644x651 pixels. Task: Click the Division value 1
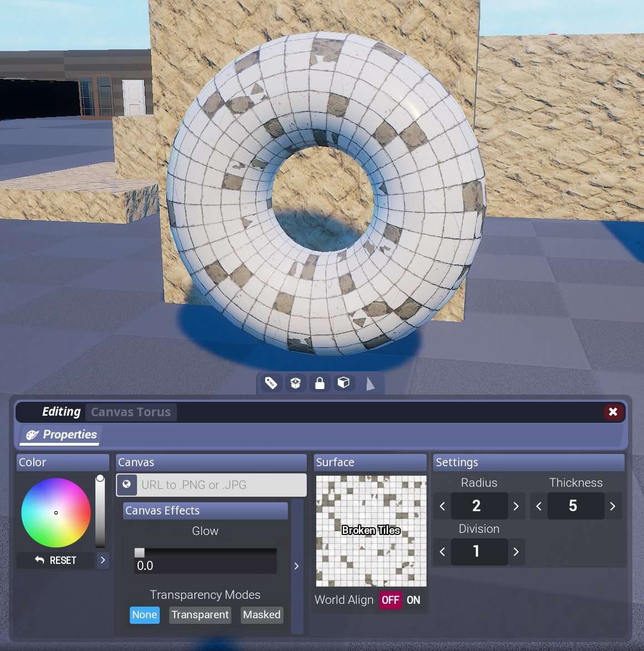click(x=479, y=551)
